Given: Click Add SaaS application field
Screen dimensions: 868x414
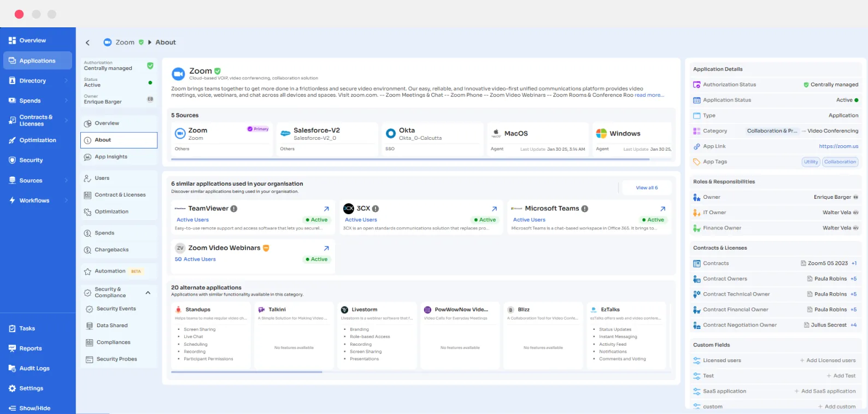Looking at the screenshot, I should coord(825,391).
